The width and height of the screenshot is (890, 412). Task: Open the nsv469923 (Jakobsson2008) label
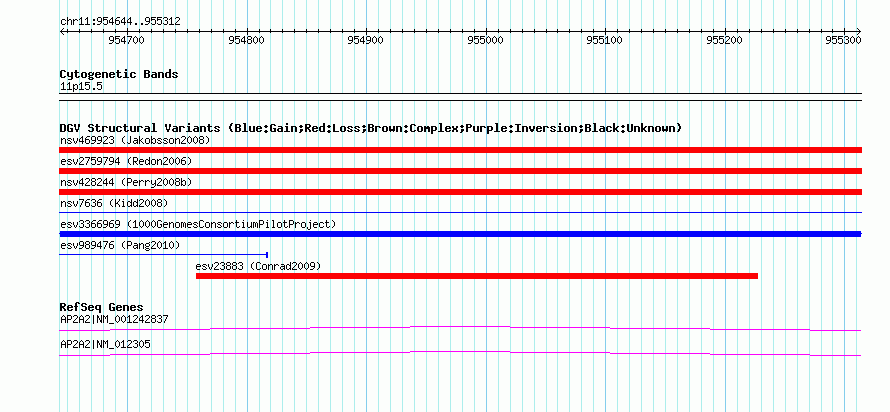click(x=135, y=140)
